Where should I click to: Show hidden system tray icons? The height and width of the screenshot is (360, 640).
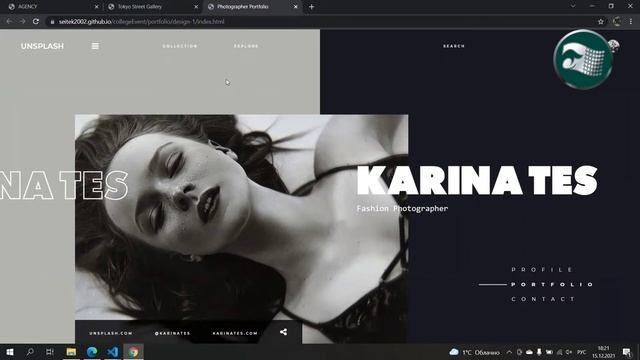click(x=509, y=352)
